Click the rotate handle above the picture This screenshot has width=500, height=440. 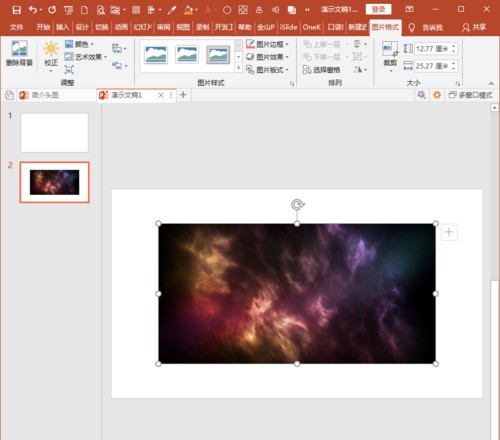297,204
